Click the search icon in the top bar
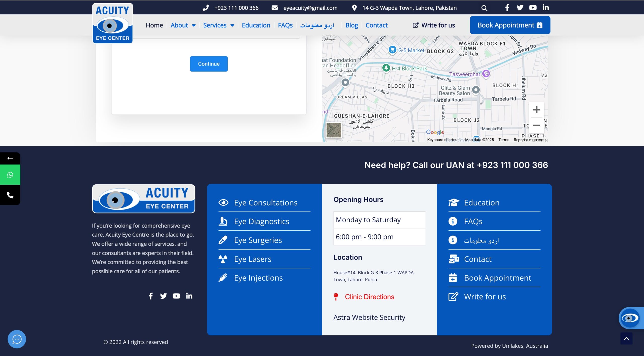This screenshot has width=644, height=356. coord(484,8)
